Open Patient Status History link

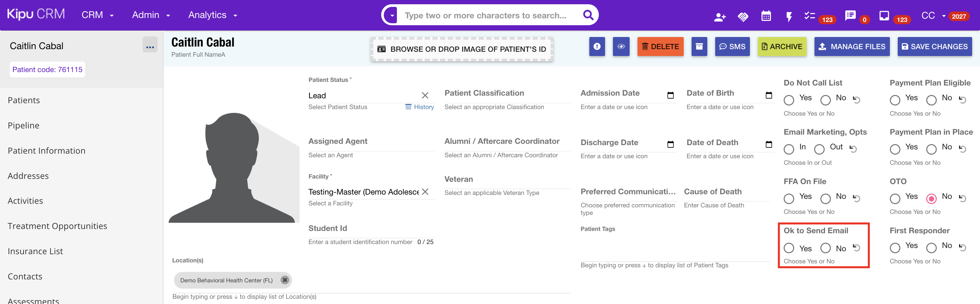420,107
